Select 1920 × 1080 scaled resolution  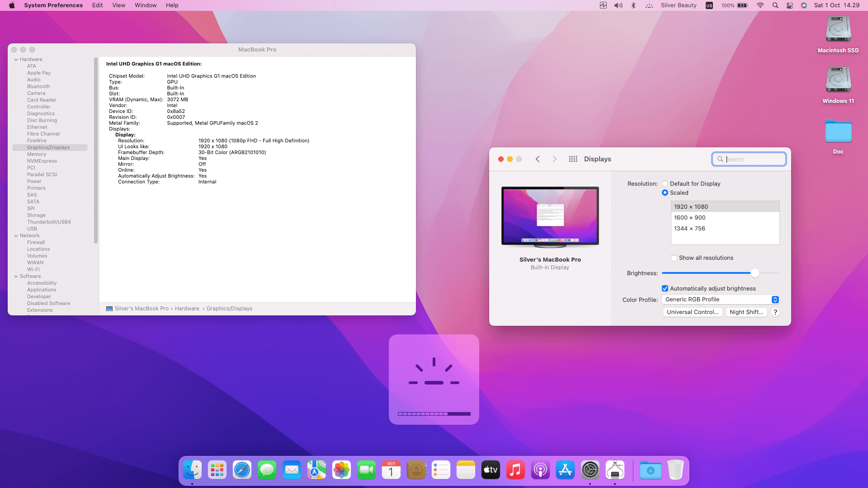point(725,207)
